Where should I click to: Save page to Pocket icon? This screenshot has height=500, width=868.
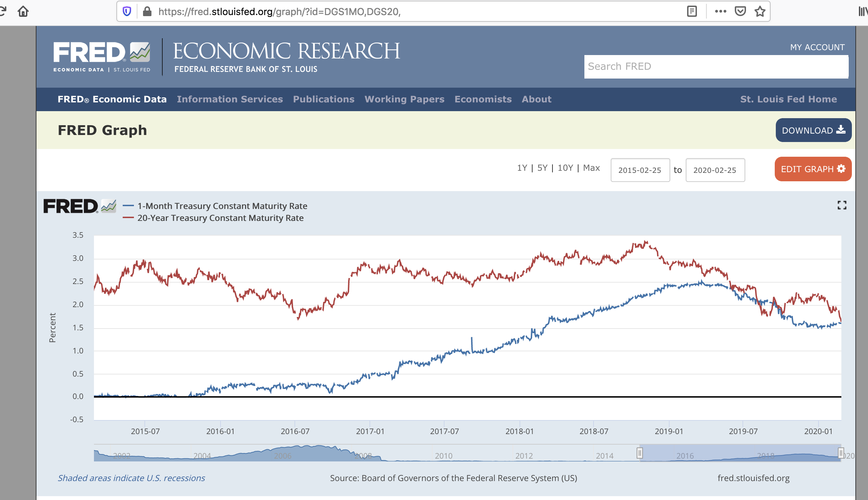coord(740,12)
